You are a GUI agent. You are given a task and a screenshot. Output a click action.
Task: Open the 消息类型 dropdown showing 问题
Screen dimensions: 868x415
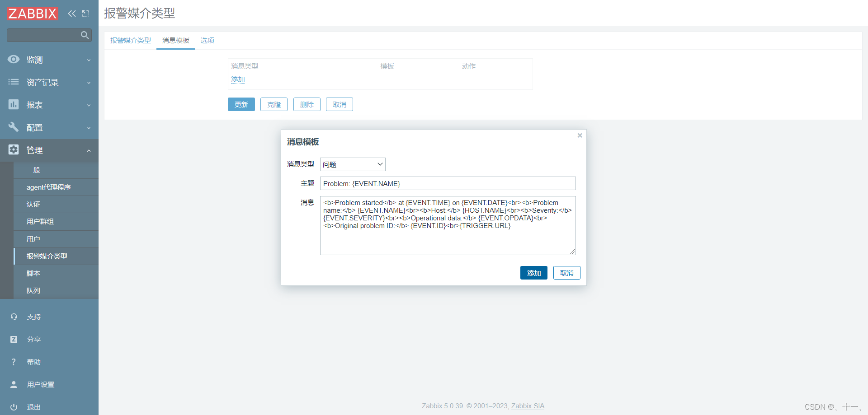353,164
